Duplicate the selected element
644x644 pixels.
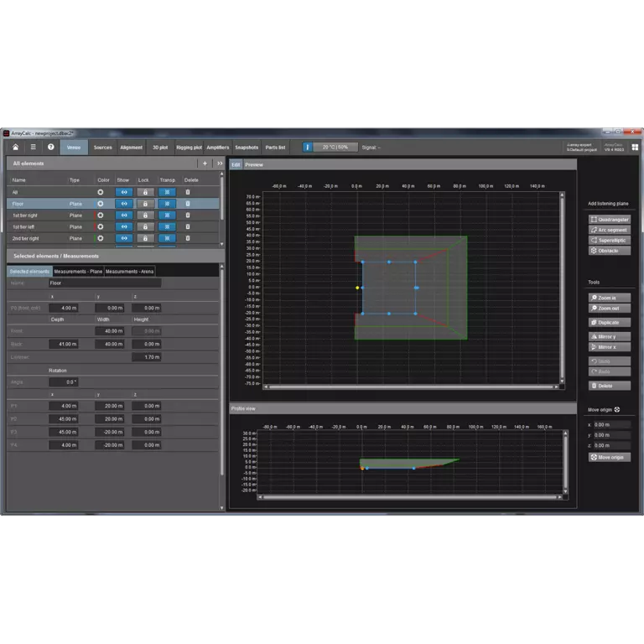(610, 322)
